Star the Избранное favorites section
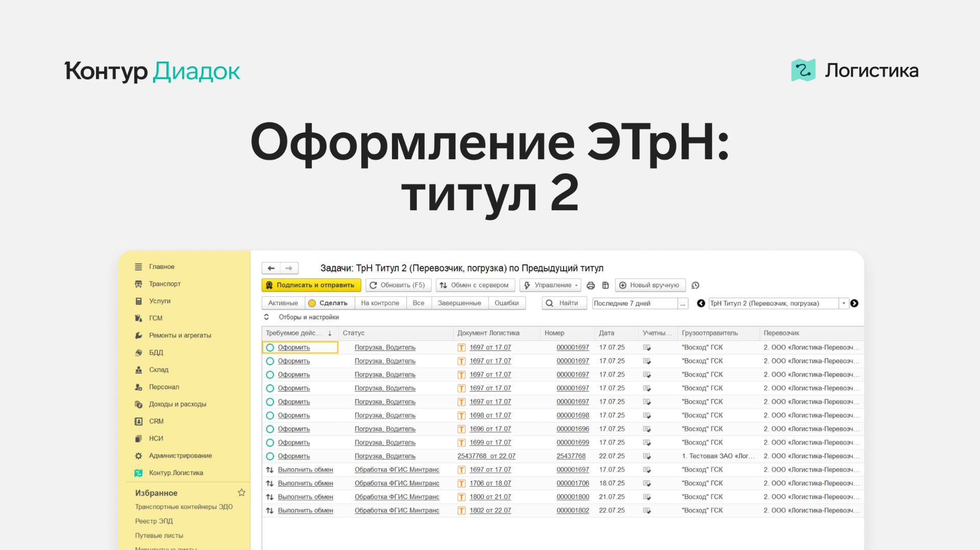This screenshot has height=550, width=980. click(241, 492)
